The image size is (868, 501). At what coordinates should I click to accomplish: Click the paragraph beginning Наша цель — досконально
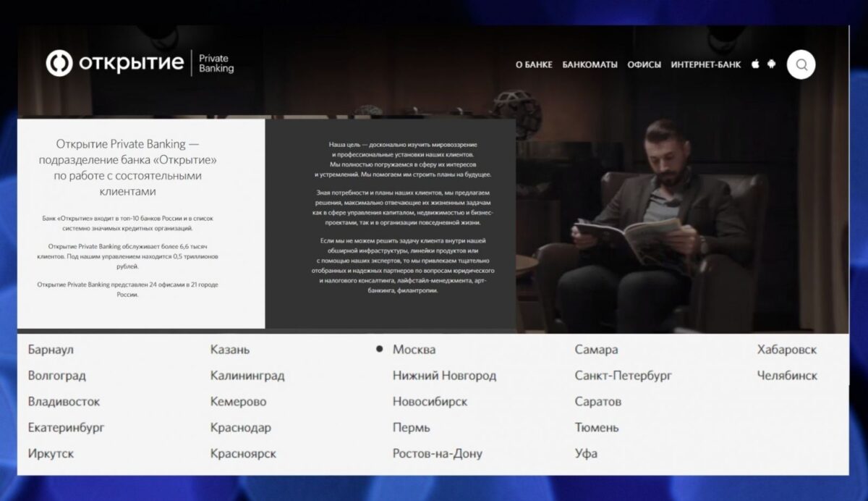pyautogui.click(x=403, y=160)
